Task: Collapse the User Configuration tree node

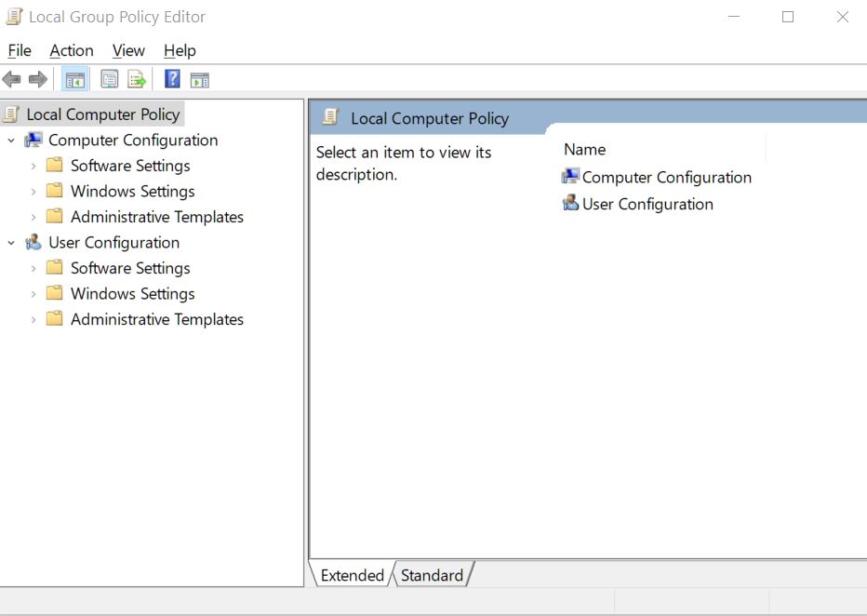Action: click(x=11, y=243)
